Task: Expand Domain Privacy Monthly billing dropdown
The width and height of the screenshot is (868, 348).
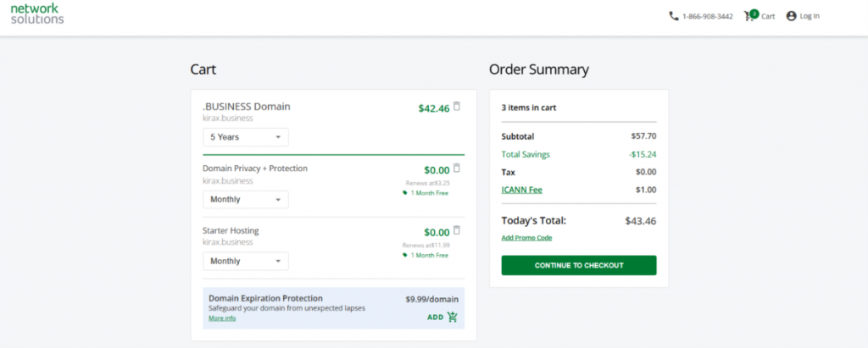Action: coord(246,200)
